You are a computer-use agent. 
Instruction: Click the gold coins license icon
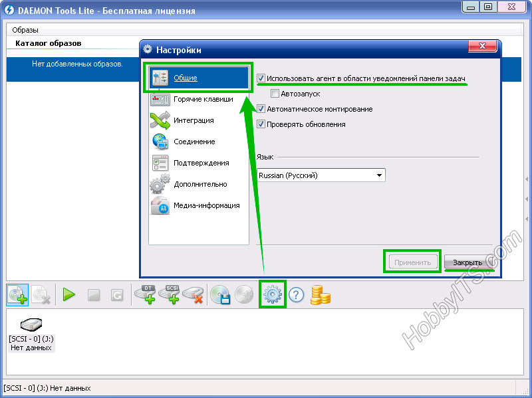(320, 294)
